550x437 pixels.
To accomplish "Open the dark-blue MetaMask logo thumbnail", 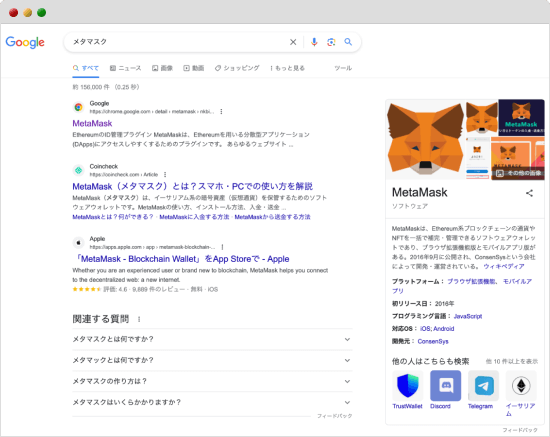I will (522, 117).
